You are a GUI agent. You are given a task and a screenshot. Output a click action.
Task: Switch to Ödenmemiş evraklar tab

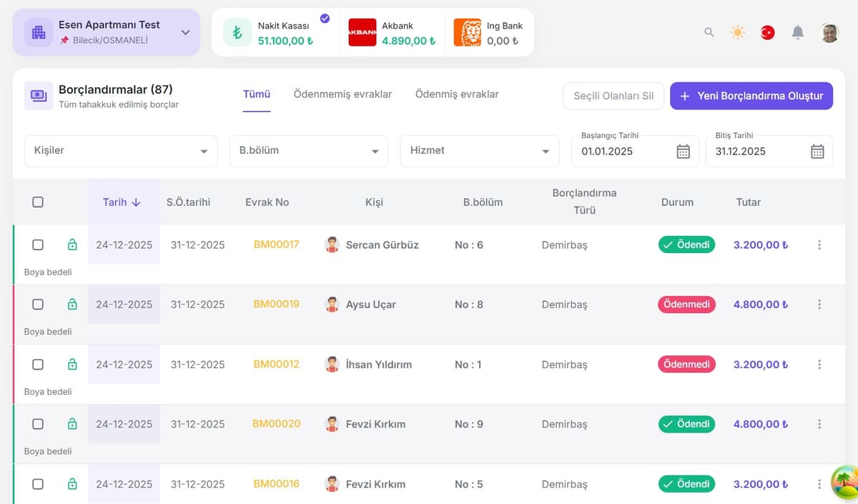342,94
